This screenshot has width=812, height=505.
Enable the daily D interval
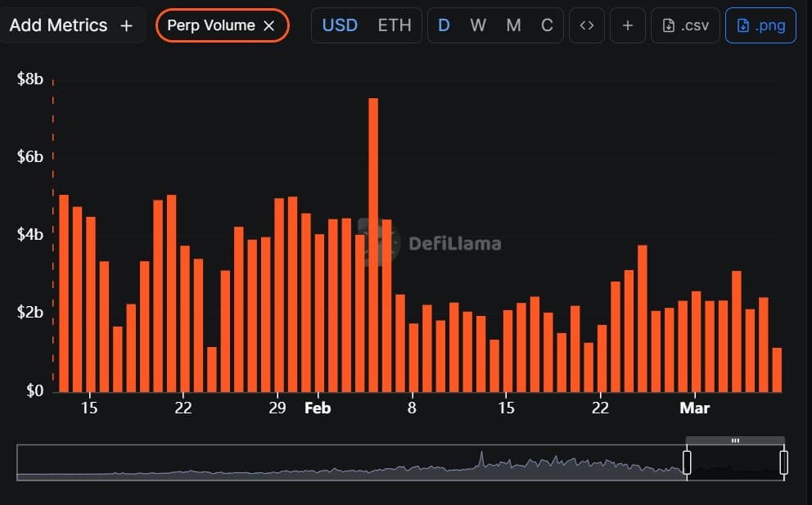point(444,25)
